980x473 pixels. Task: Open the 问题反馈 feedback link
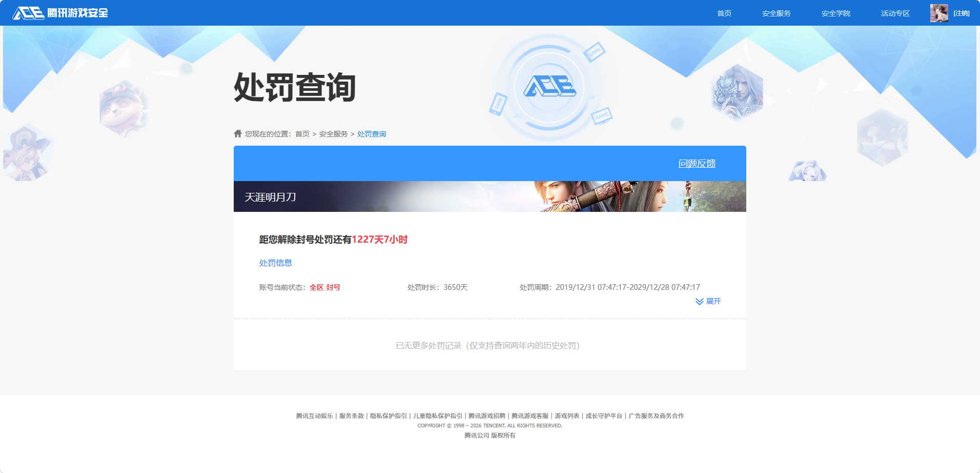697,163
